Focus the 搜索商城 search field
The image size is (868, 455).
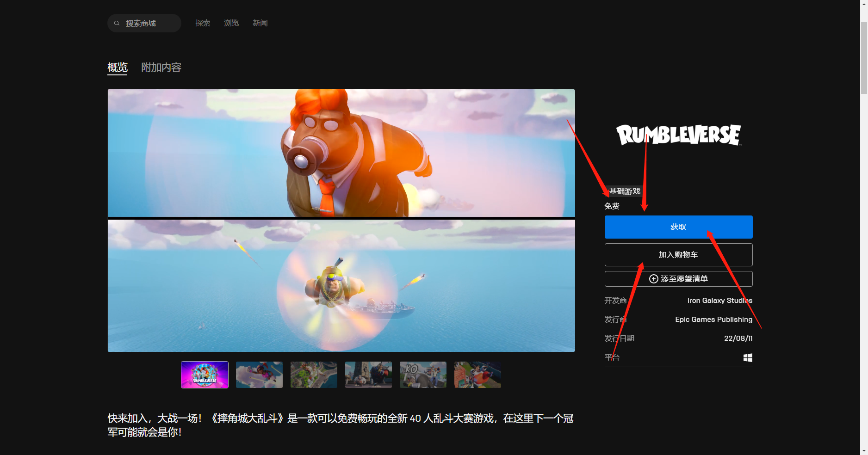coord(144,23)
